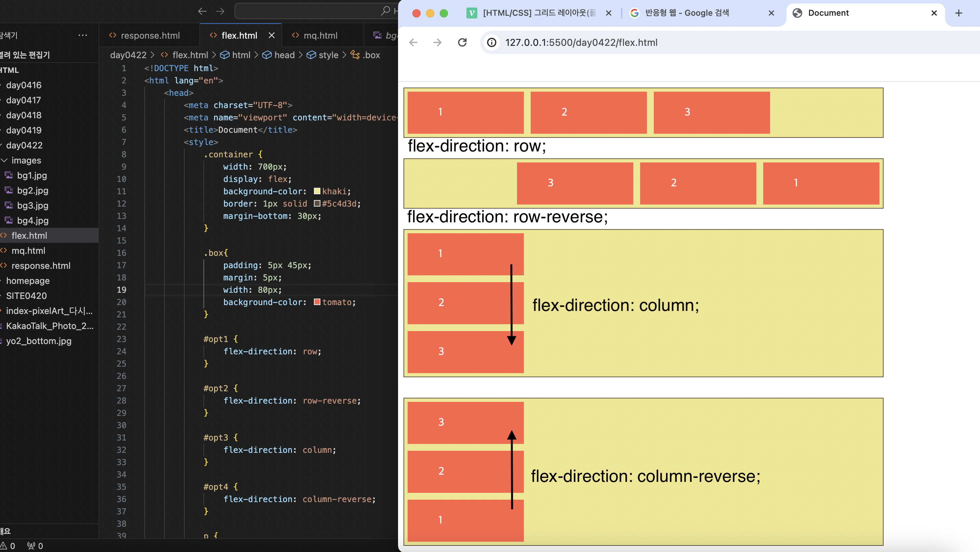Click the browser reload page icon
This screenshot has height=552, width=980.
point(462,42)
